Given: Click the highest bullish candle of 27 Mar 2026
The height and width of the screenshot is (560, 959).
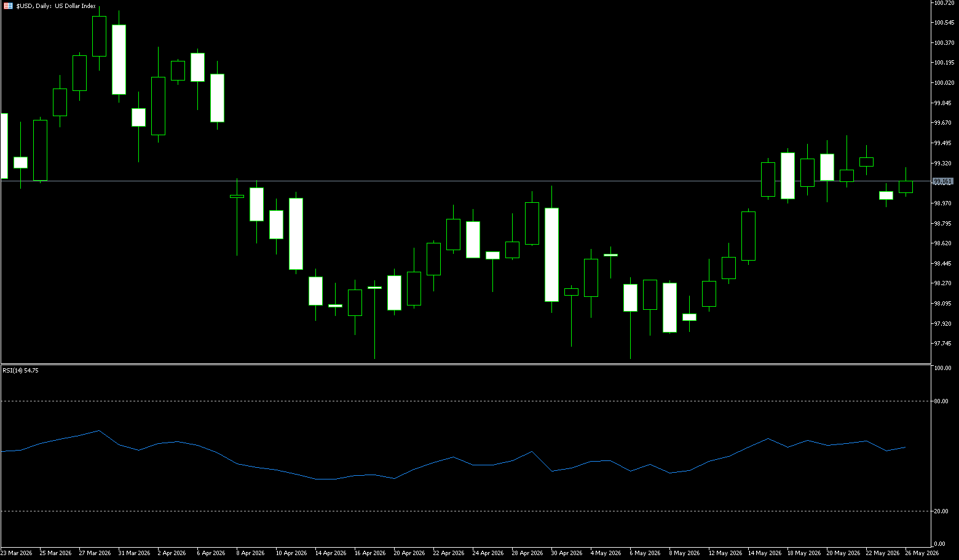Looking at the screenshot, I should coord(99,36).
